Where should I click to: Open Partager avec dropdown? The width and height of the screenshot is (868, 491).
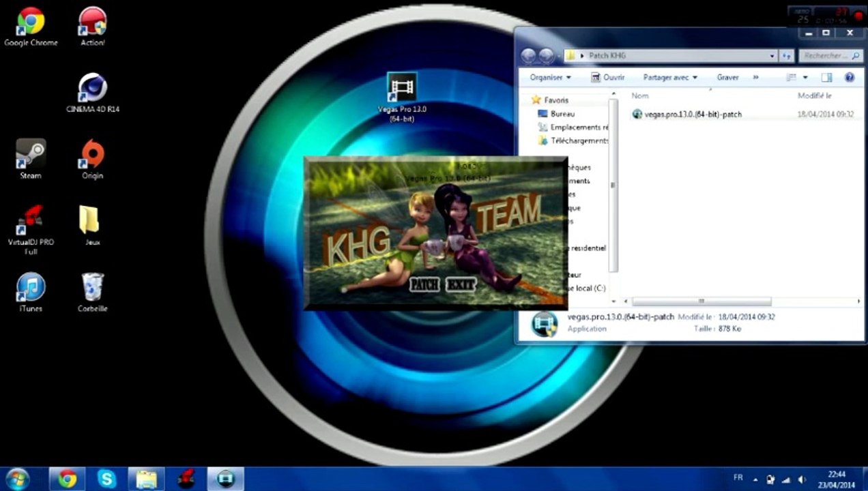[x=670, y=77]
